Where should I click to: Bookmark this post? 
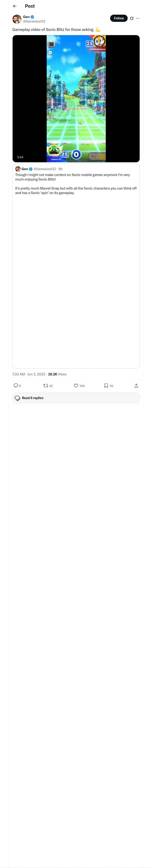click(x=106, y=386)
